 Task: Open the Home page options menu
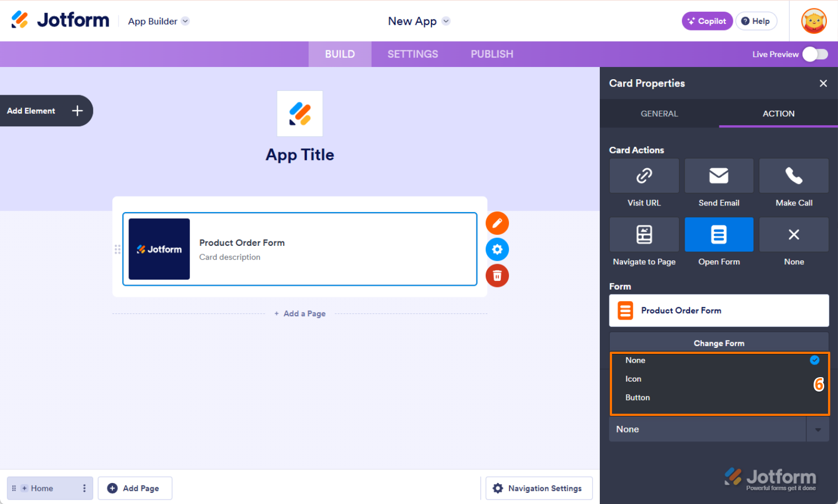pos(84,488)
